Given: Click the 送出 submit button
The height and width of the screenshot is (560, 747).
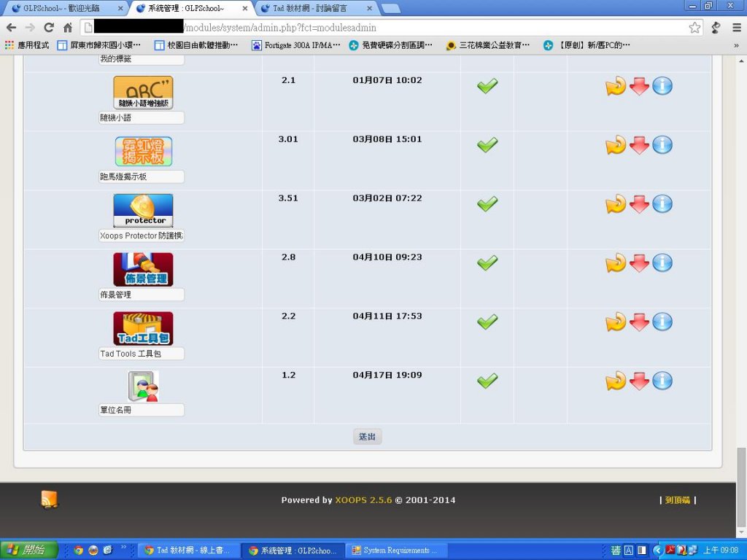Looking at the screenshot, I should point(367,437).
